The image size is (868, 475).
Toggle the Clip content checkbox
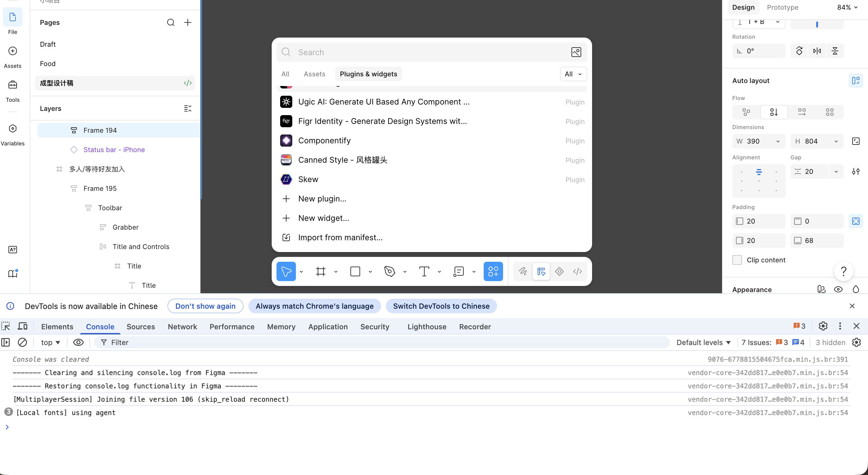[x=737, y=260]
